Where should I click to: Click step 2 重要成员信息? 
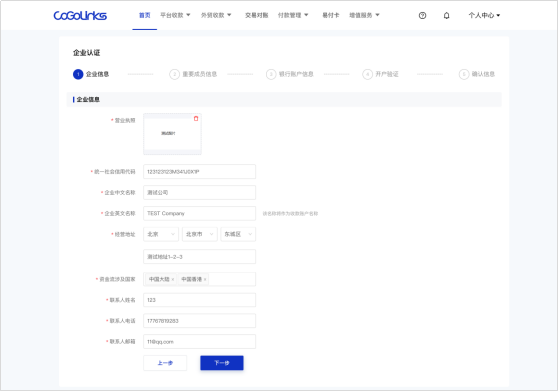[x=193, y=74]
